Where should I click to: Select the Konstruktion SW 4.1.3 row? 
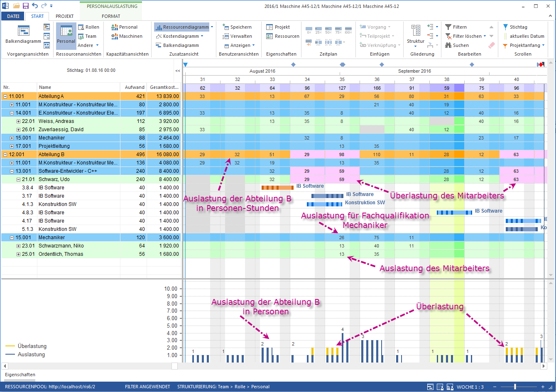(91, 204)
